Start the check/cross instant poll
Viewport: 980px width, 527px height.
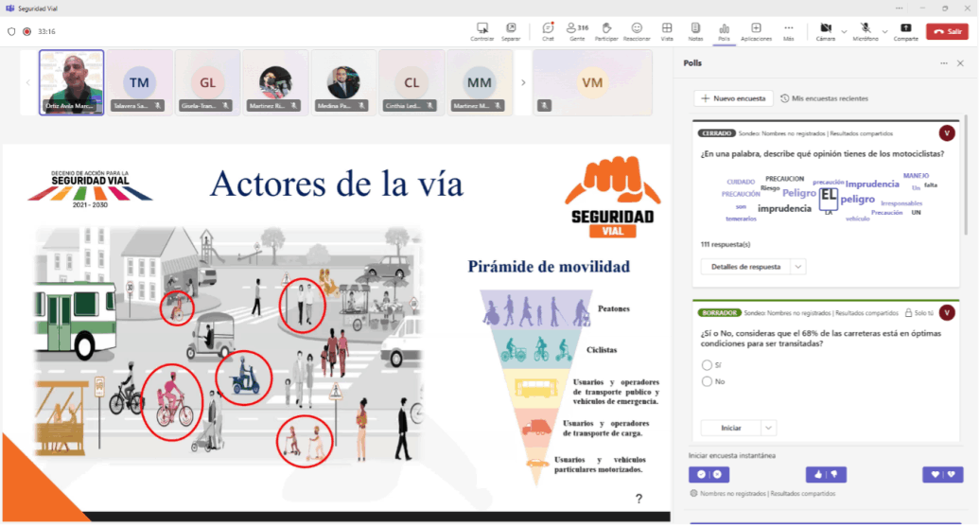709,474
